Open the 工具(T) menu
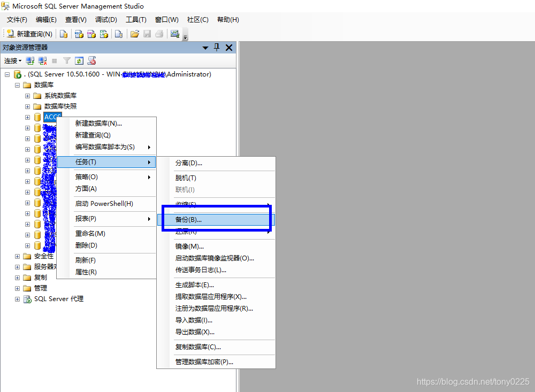Screen dimensions: 535x392 click(x=136, y=20)
